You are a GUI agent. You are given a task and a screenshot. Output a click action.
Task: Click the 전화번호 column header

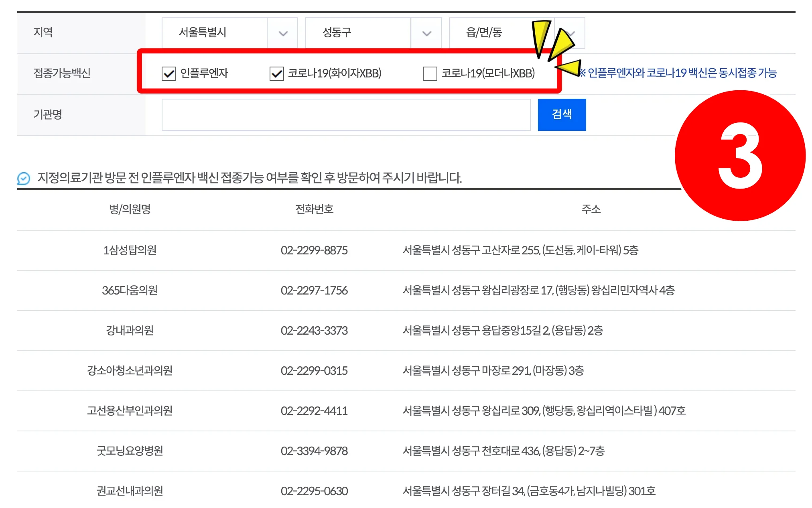314,209
